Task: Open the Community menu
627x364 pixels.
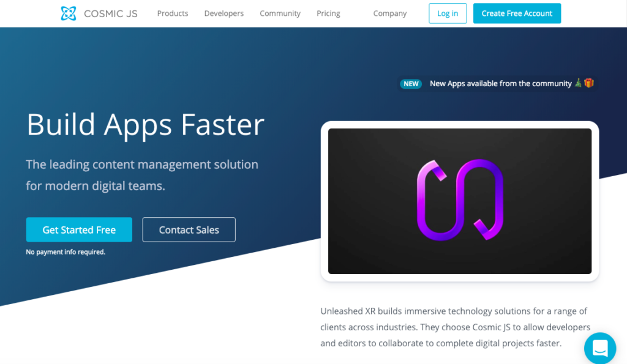Action: click(280, 13)
